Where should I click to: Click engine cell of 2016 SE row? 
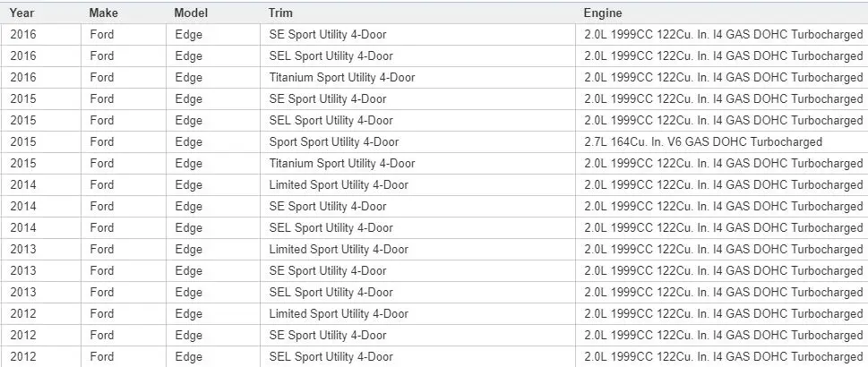click(x=723, y=34)
